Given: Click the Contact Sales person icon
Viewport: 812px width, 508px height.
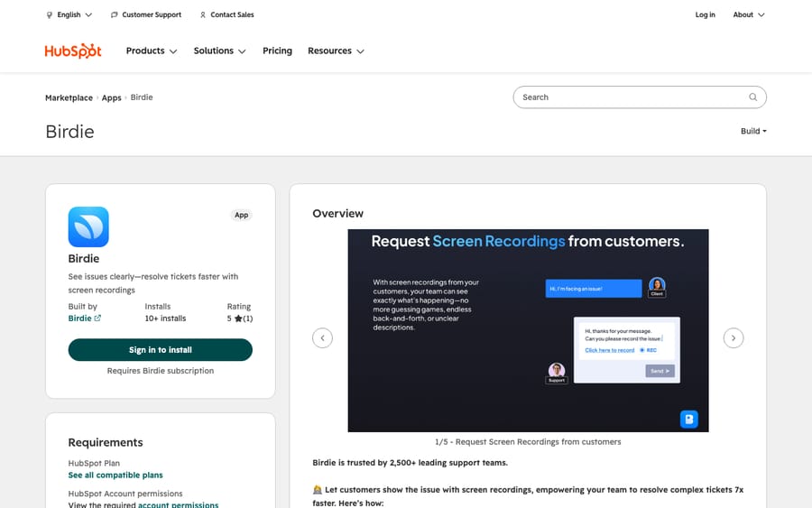Looking at the screenshot, I should [203, 15].
